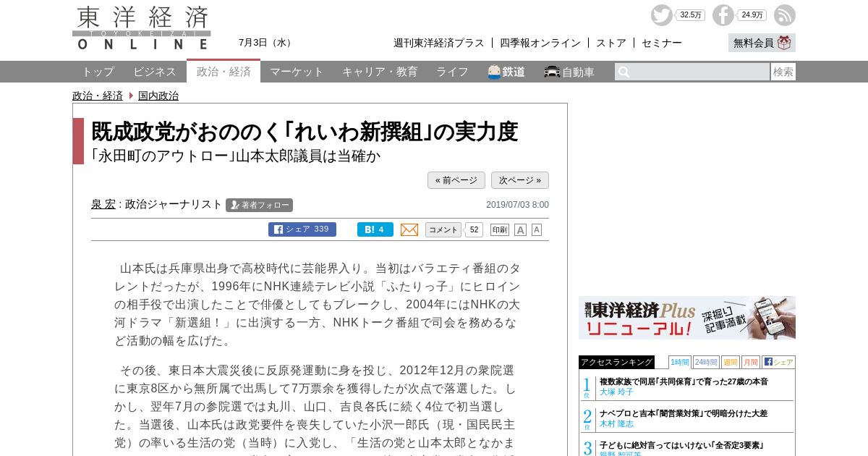Switch ranking to the 月間 tab
868x456 pixels.
[751, 362]
